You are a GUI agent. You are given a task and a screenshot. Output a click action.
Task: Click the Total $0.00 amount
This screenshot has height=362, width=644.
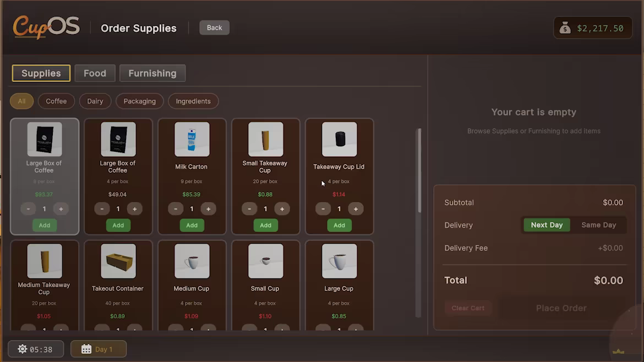(x=608, y=281)
